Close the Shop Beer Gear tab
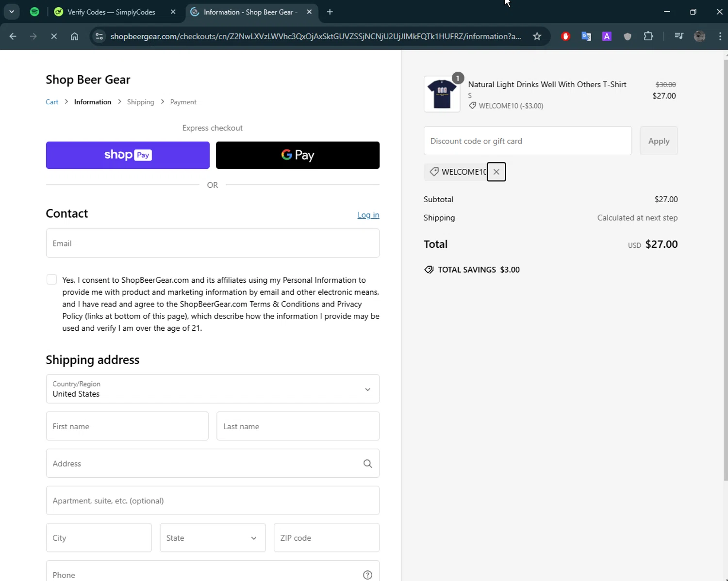This screenshot has height=581, width=728. [x=309, y=12]
